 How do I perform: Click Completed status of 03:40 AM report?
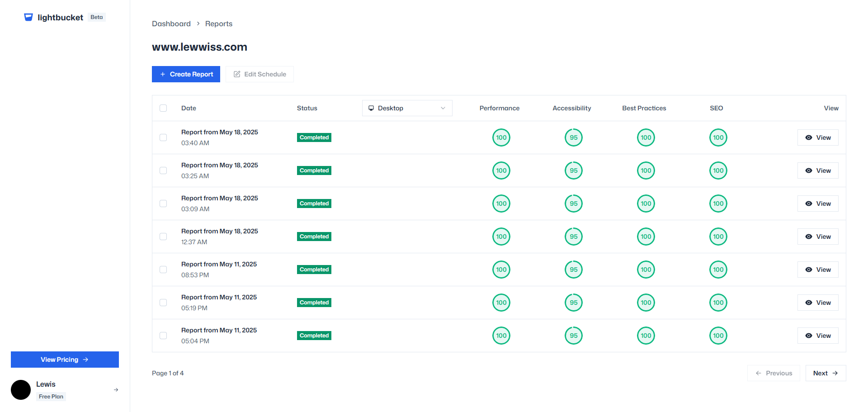click(x=314, y=137)
